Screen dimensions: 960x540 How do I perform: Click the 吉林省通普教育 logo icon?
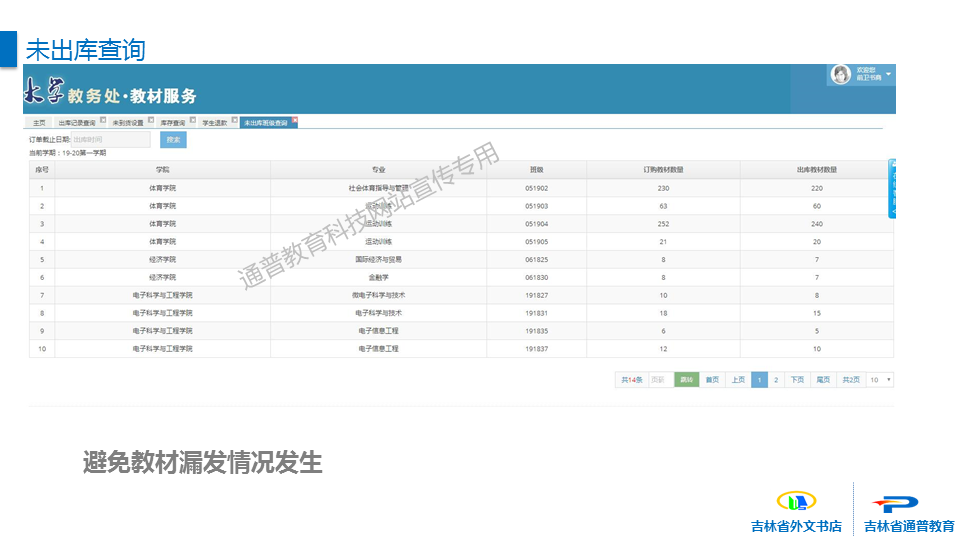pyautogui.click(x=895, y=504)
